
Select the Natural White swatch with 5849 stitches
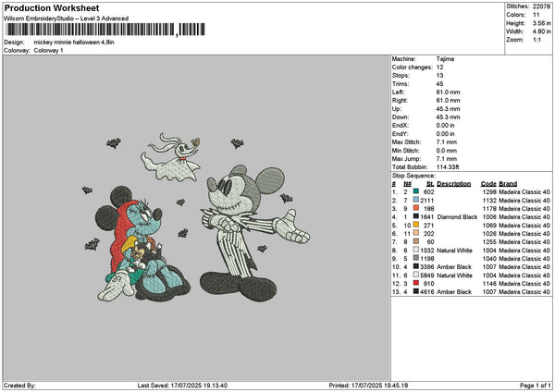coord(416,275)
